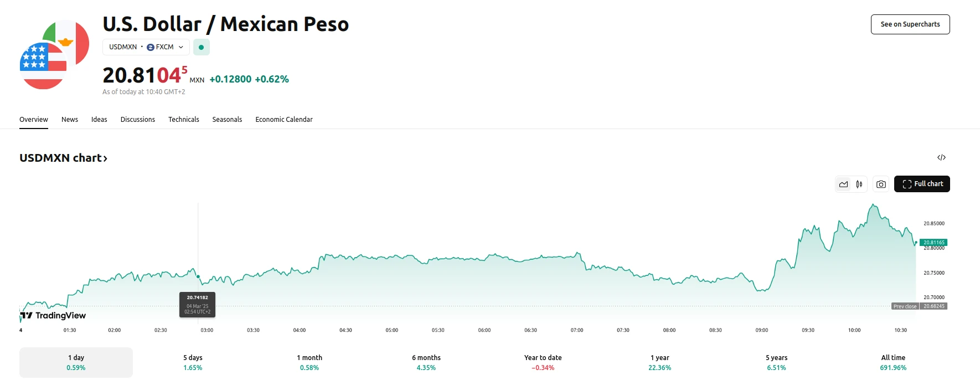Select the 5 days time range

(193, 362)
